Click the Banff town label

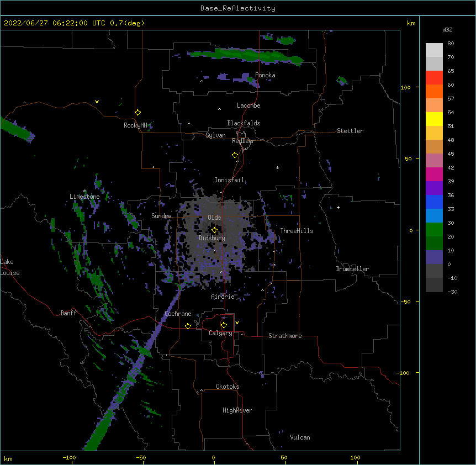[68, 313]
